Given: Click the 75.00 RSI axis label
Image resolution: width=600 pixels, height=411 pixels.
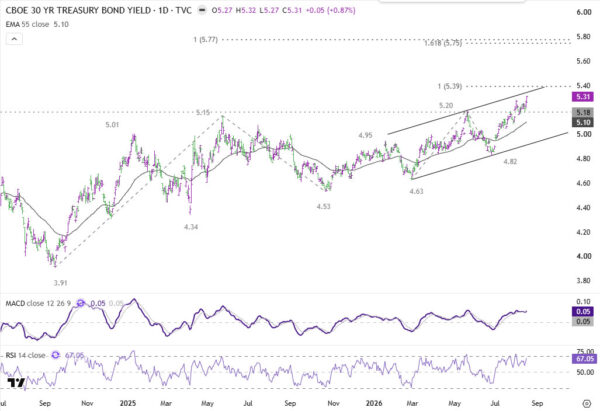Looking at the screenshot, I should click(x=585, y=352).
